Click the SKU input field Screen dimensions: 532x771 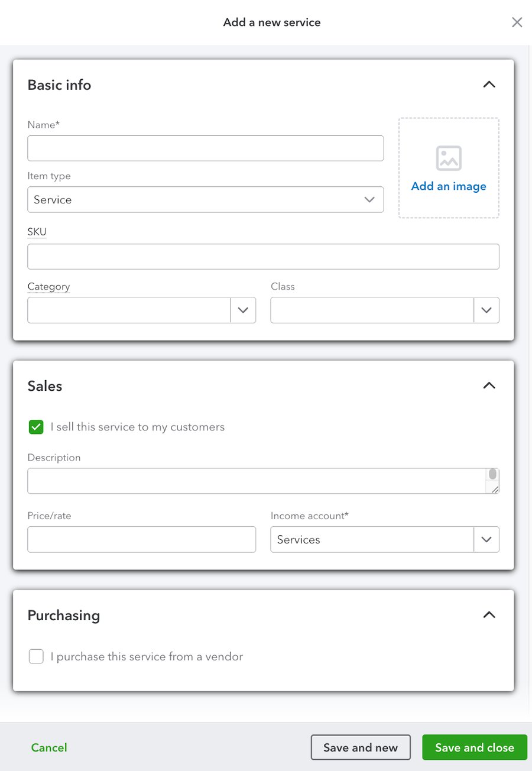[x=263, y=256]
